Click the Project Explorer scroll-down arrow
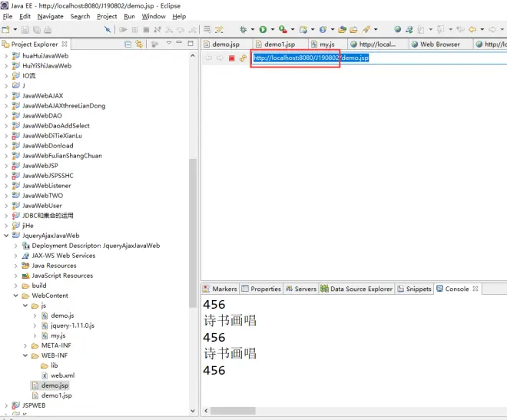 coord(193,411)
